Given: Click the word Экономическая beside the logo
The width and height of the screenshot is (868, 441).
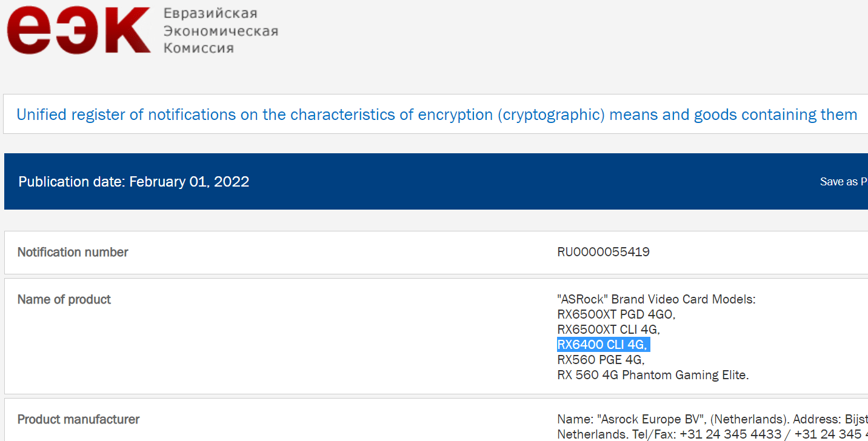Looking at the screenshot, I should pyautogui.click(x=221, y=31).
